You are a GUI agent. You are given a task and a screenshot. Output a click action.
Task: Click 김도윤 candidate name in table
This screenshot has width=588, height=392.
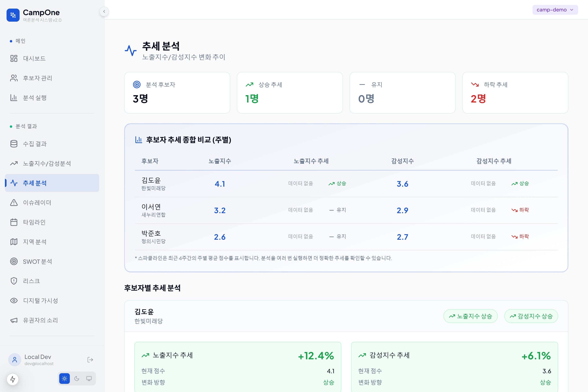coord(151,180)
